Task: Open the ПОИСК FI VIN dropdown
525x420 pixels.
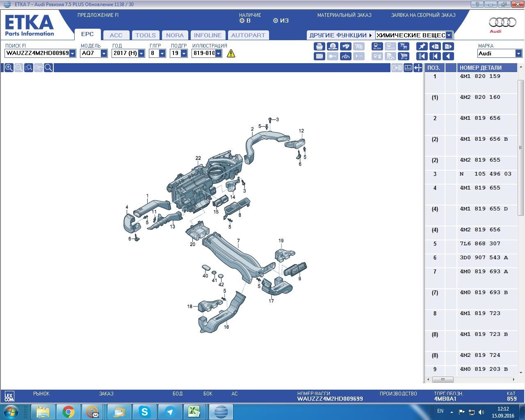Action: pos(73,53)
